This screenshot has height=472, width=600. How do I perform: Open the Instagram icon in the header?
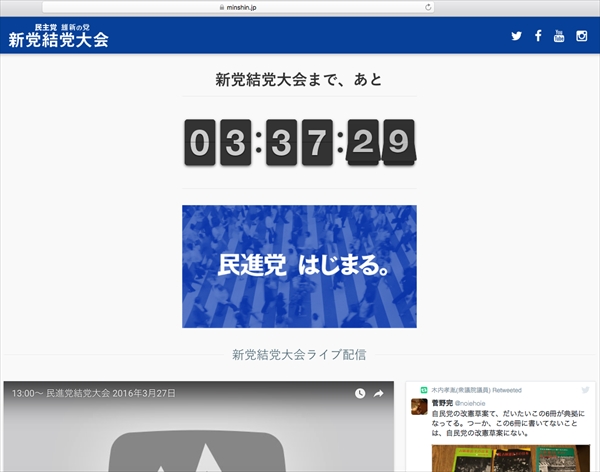click(581, 36)
